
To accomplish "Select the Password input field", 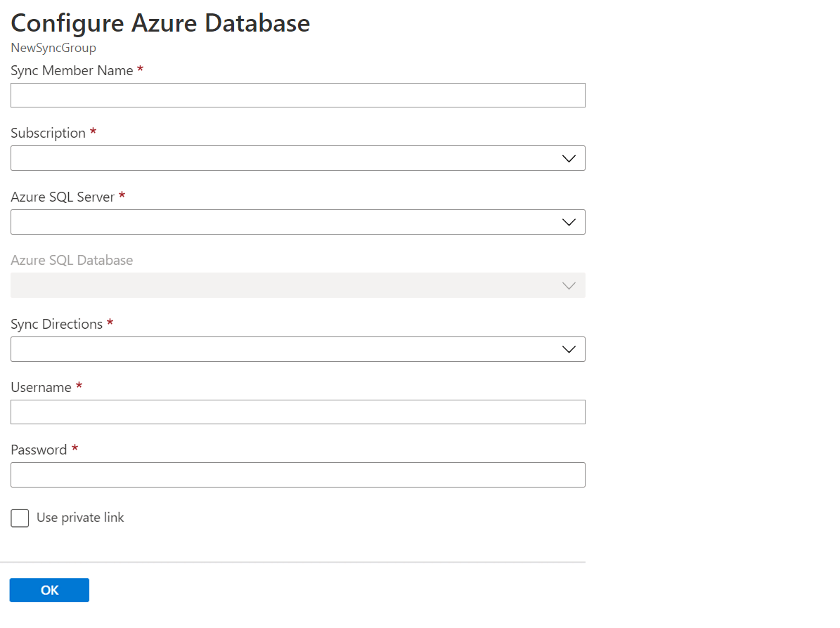I will [297, 475].
